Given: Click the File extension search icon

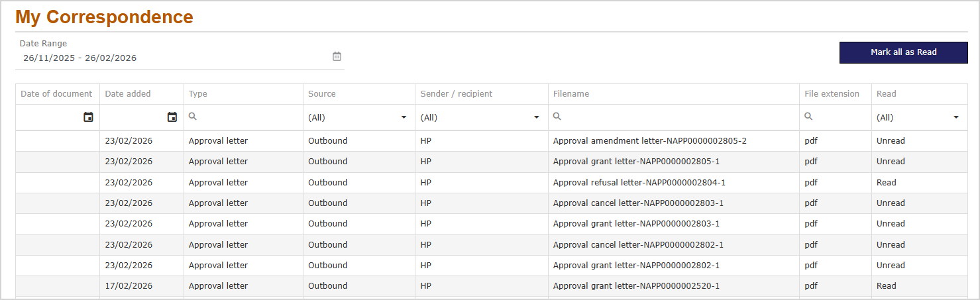Looking at the screenshot, I should pyautogui.click(x=808, y=117).
